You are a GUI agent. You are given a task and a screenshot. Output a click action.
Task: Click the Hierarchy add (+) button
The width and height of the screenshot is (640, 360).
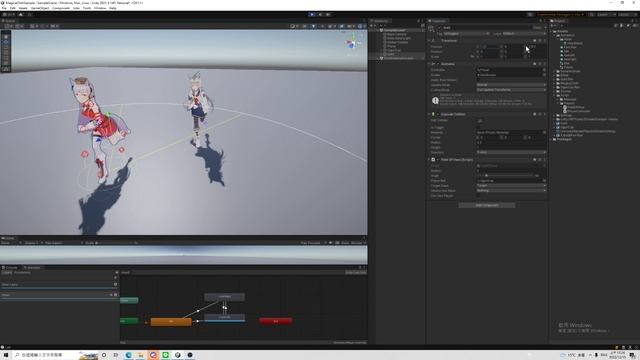(x=372, y=26)
